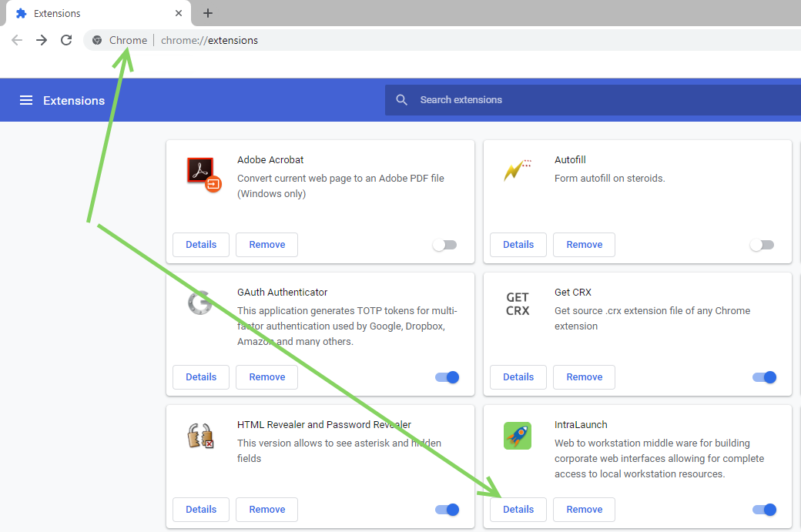Screen dimensions: 801x532
Task: Select the Extensions browser tab
Action: click(99, 13)
